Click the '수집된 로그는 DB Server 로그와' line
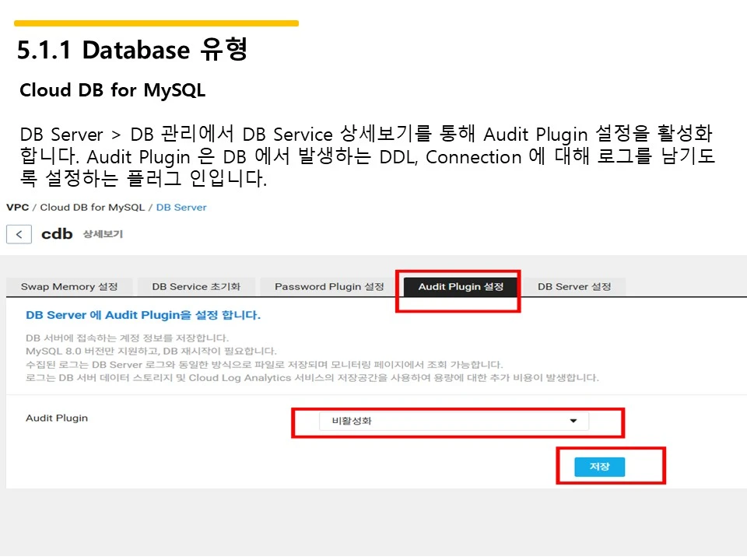 coord(264,365)
